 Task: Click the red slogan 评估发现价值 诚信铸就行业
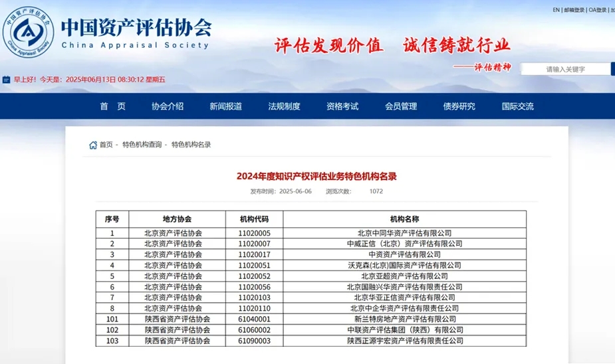click(392, 45)
